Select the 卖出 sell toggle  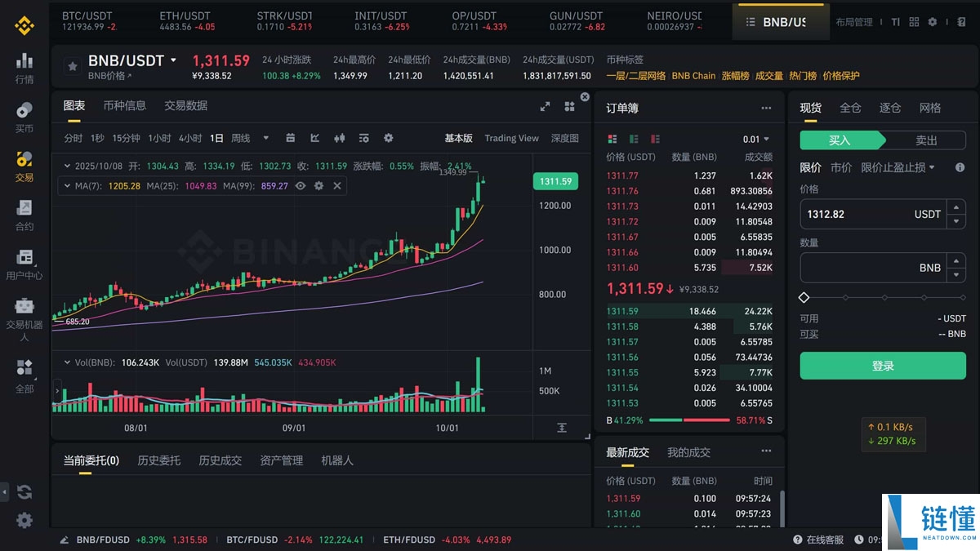[x=926, y=140]
